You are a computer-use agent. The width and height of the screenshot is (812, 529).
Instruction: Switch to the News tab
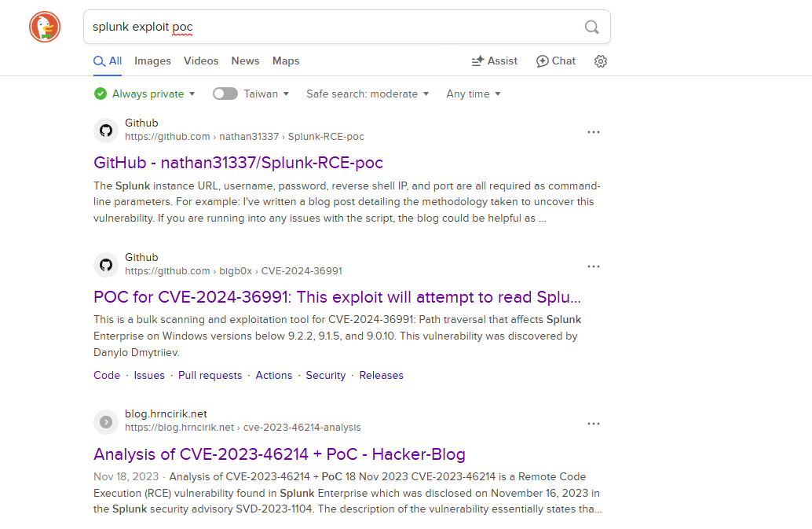click(245, 61)
